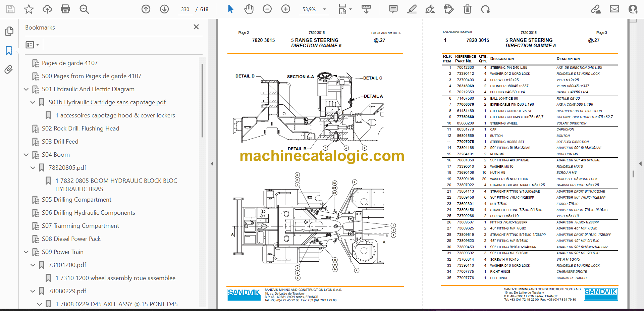Collapse the 73101200.pdf bookmark
644x311 pixels.
coord(33,265)
